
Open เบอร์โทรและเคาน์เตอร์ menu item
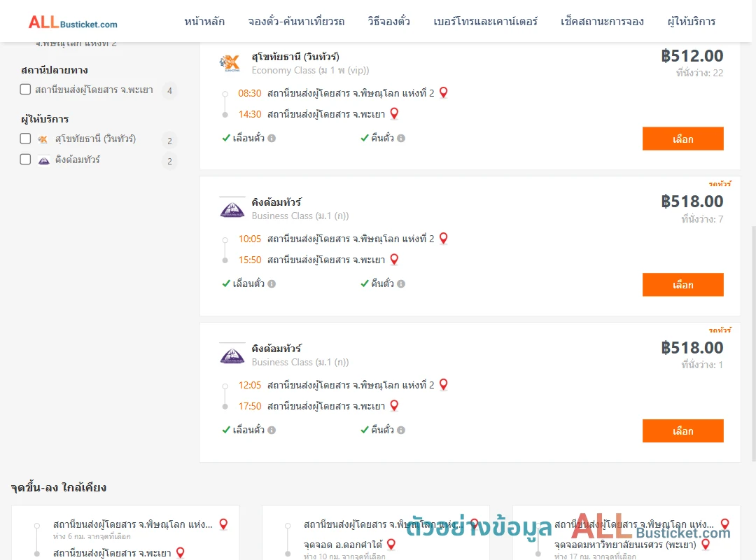pyautogui.click(x=485, y=22)
